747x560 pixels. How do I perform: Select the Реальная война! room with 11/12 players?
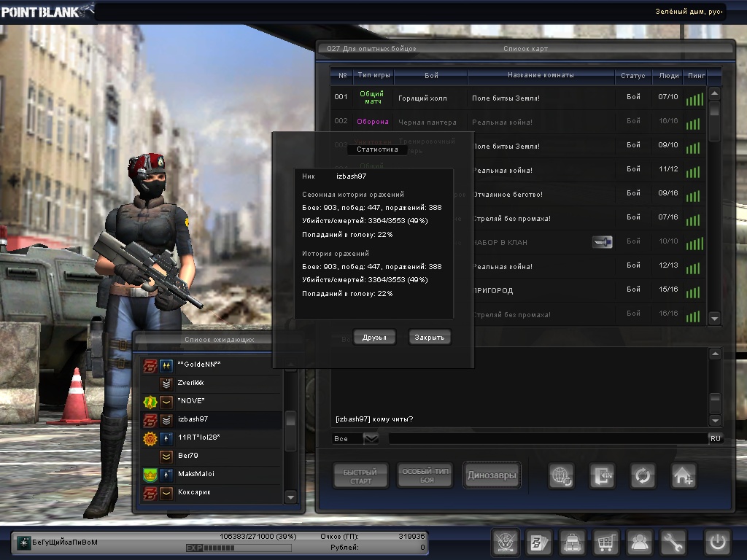coord(589,170)
